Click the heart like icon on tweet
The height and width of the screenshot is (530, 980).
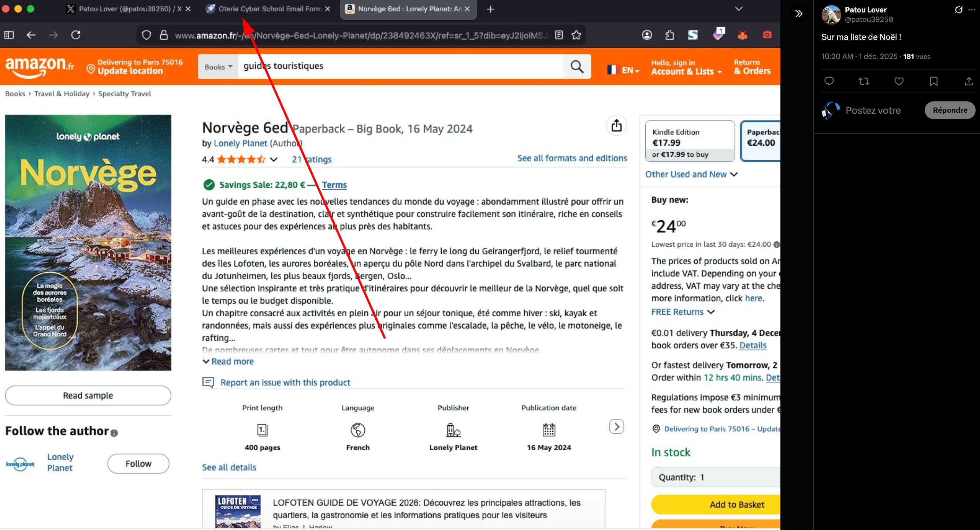(x=899, y=81)
